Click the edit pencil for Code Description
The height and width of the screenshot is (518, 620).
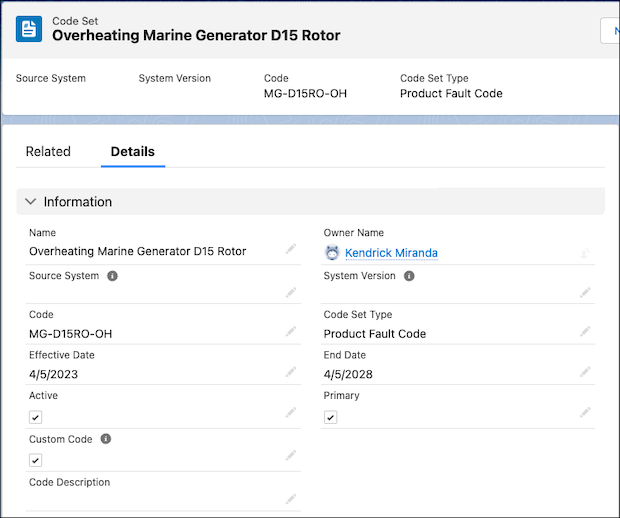(x=290, y=498)
